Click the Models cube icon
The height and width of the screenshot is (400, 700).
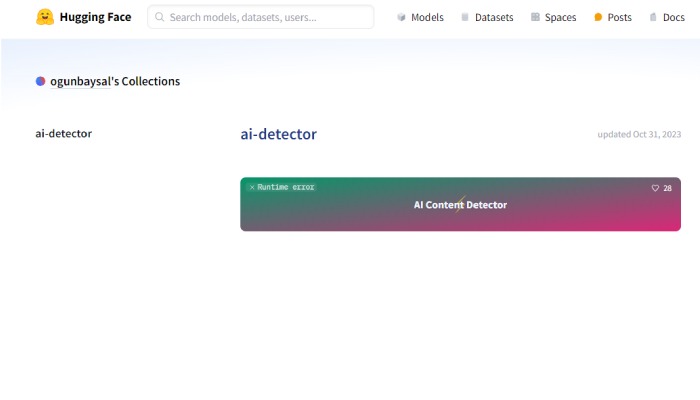[401, 17]
